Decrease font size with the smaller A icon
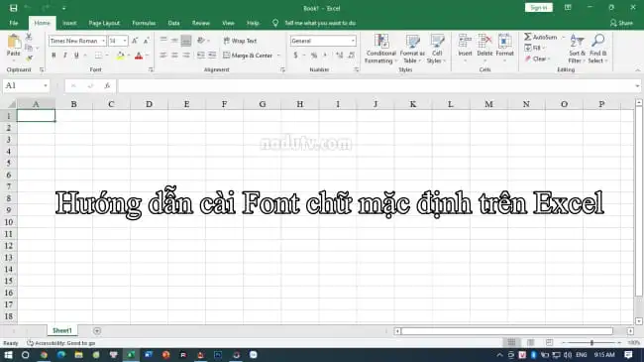This screenshot has height=362, width=644. pyautogui.click(x=146, y=41)
